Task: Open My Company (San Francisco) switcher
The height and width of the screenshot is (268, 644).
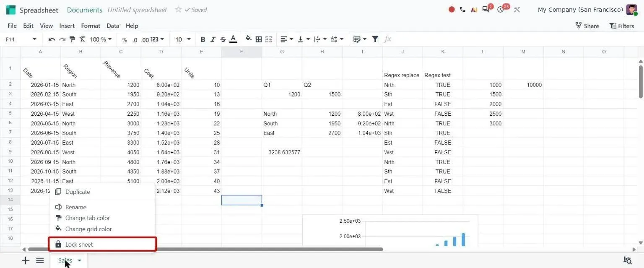Action: [581, 10]
